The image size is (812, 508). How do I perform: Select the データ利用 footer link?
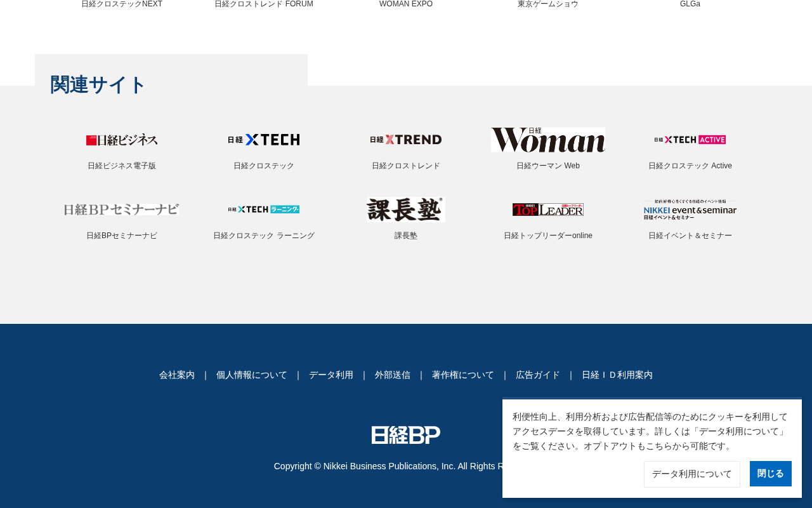331,375
